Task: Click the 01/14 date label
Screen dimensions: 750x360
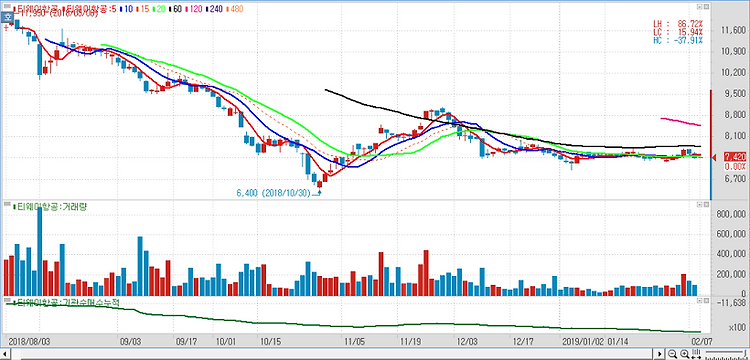Action: (x=617, y=342)
